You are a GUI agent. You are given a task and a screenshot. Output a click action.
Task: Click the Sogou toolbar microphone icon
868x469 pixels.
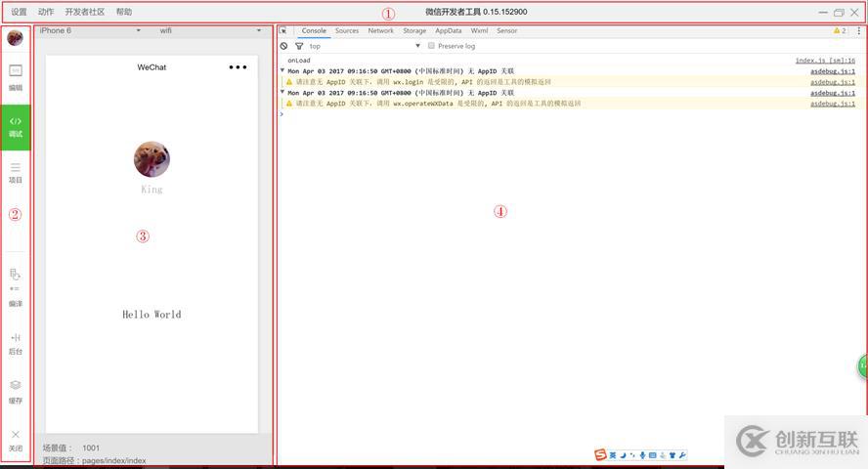[642, 455]
